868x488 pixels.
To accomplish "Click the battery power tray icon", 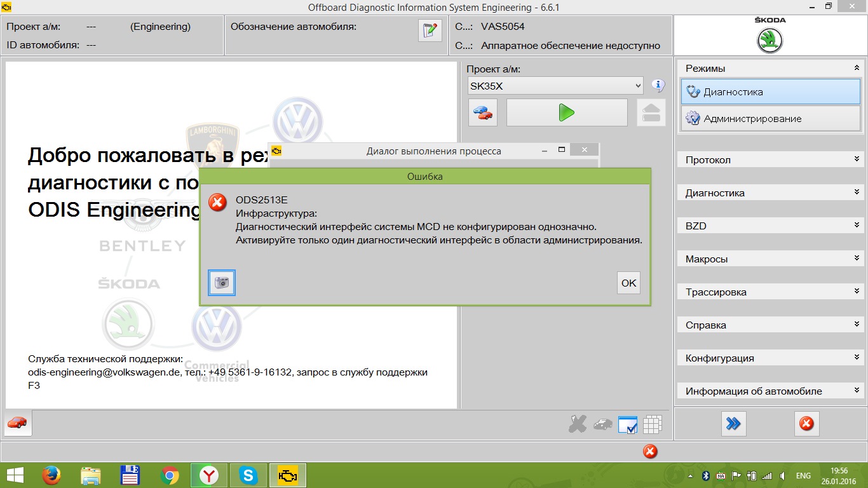I will coord(752,475).
